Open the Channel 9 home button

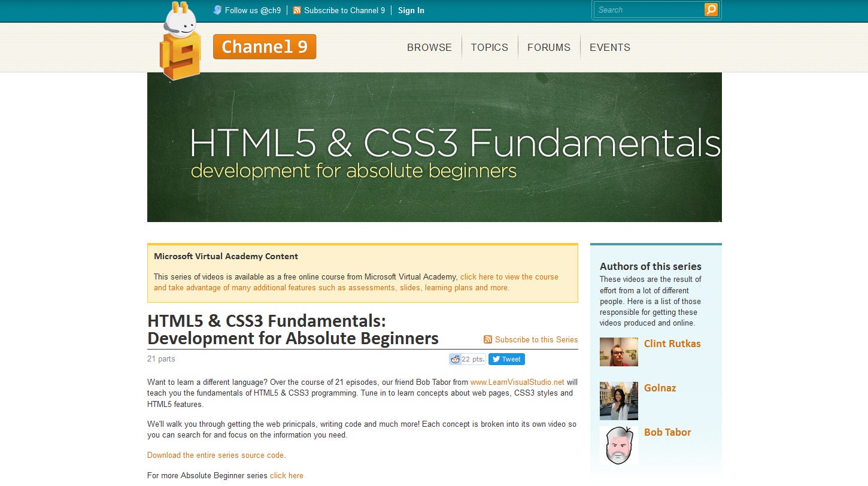pyautogui.click(x=265, y=47)
